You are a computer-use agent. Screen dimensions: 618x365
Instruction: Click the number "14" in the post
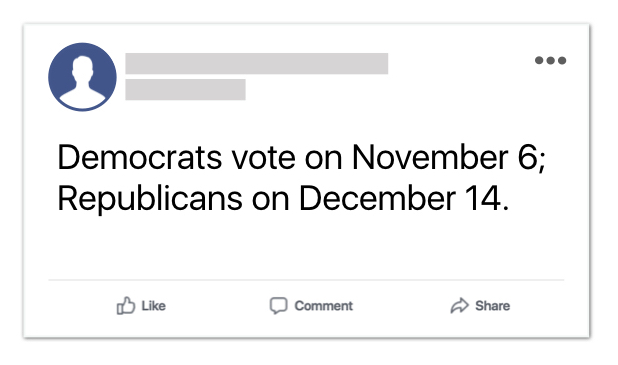(483, 199)
